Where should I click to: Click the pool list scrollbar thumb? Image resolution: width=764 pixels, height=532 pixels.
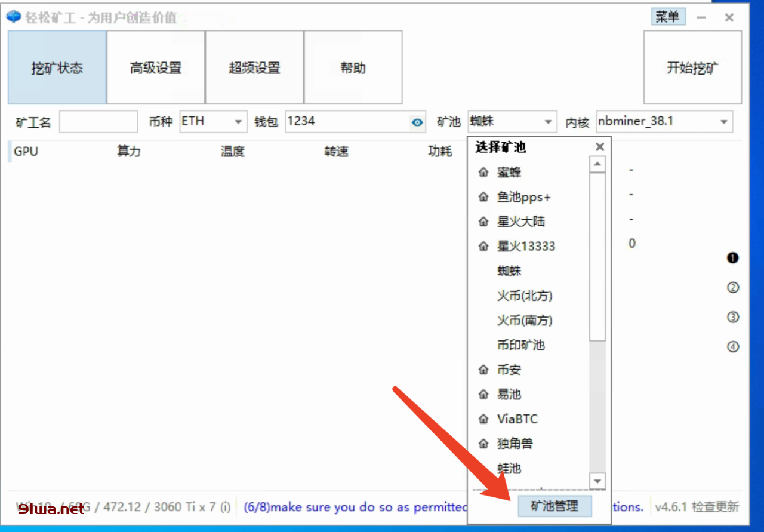597,257
